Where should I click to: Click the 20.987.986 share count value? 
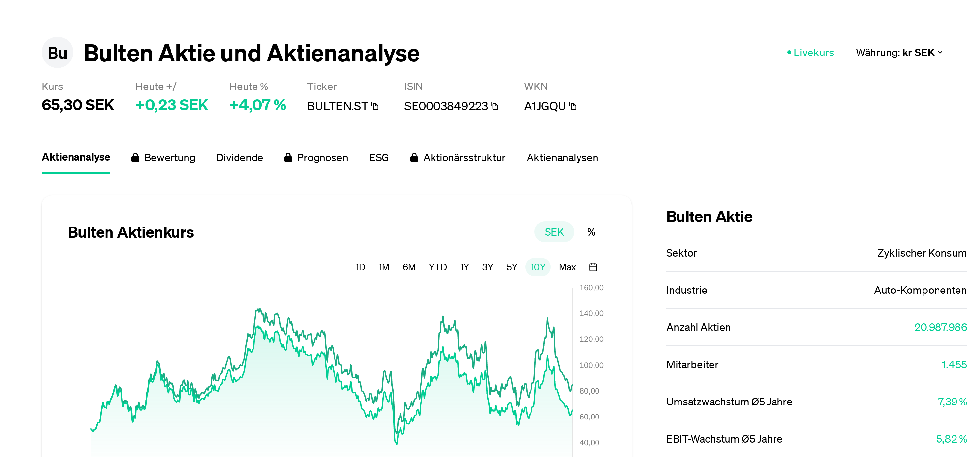pos(940,327)
